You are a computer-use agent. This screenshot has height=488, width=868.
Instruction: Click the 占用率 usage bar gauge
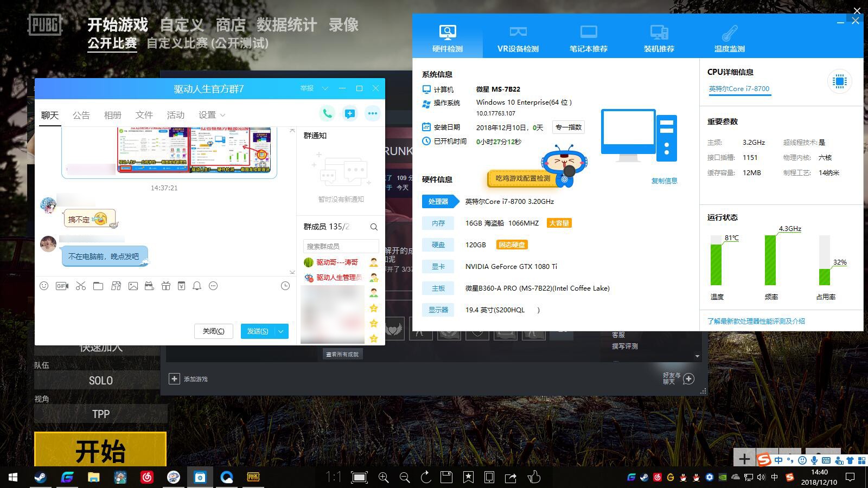pos(825,260)
